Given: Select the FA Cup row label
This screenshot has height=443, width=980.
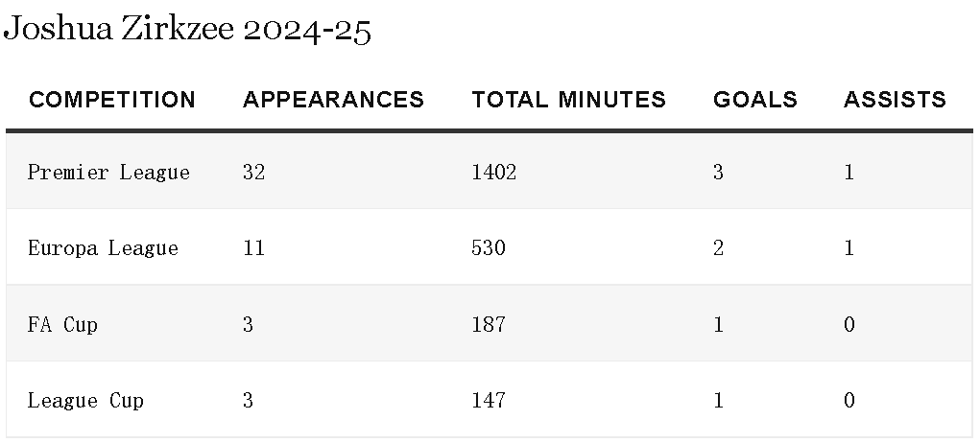Looking at the screenshot, I should (62, 325).
